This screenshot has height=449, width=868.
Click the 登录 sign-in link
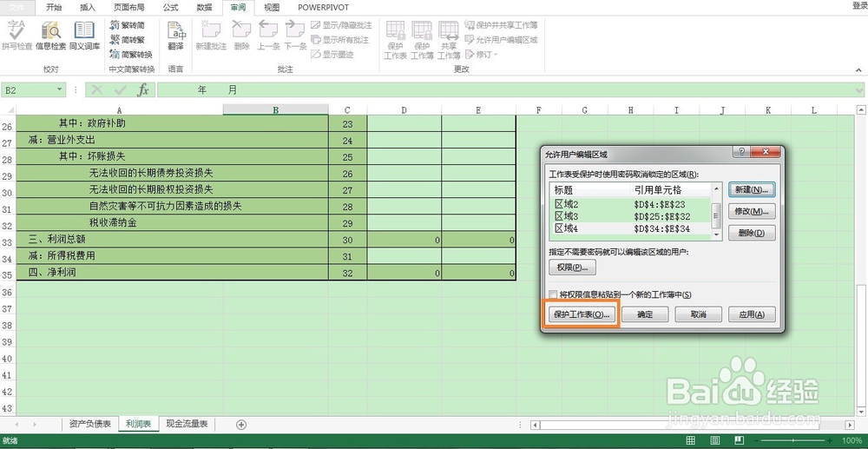pyautogui.click(x=859, y=5)
